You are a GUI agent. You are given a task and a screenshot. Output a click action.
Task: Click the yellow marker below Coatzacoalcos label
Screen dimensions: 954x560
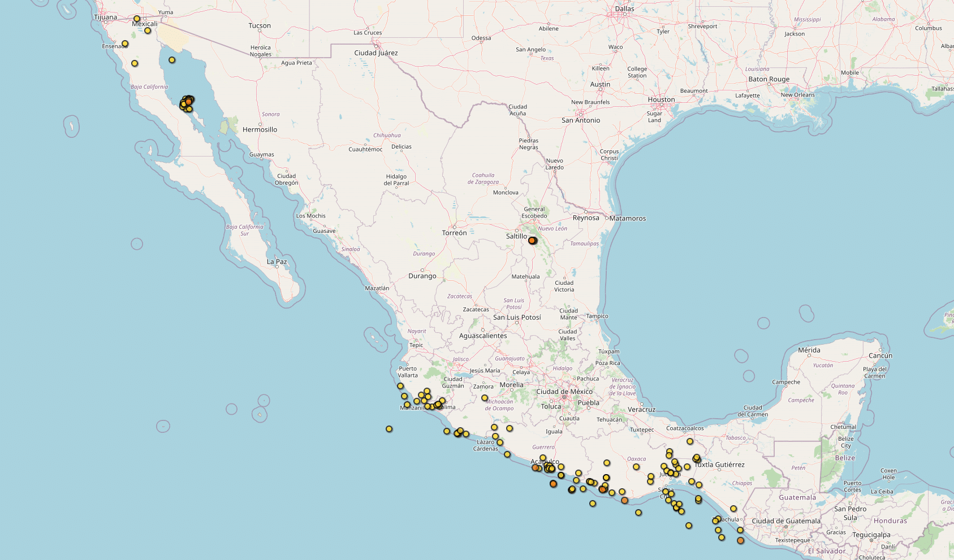pos(690,441)
